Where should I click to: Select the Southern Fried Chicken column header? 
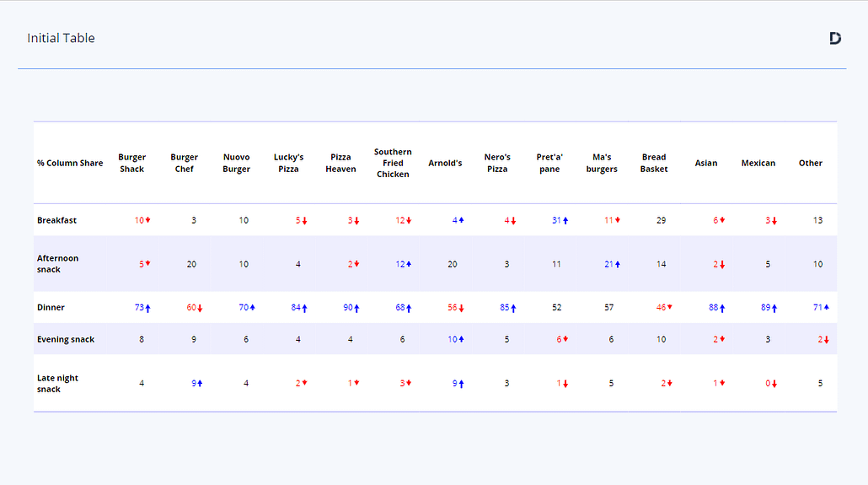click(x=393, y=163)
